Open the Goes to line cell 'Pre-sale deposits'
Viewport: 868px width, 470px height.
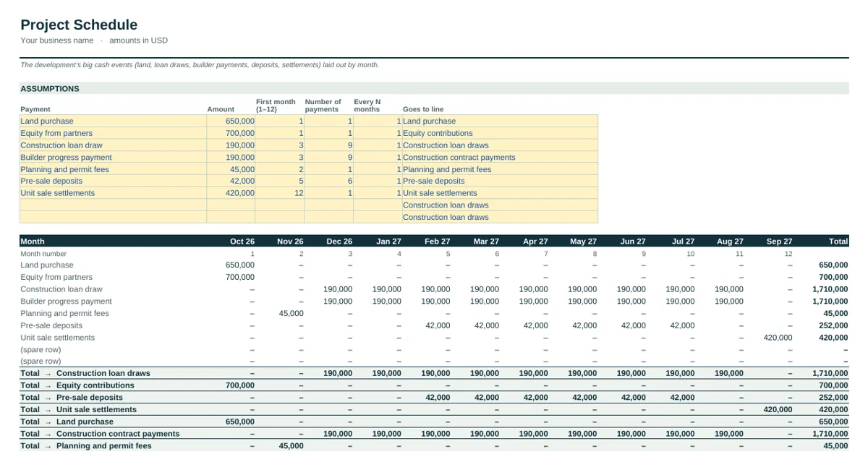[x=500, y=181]
